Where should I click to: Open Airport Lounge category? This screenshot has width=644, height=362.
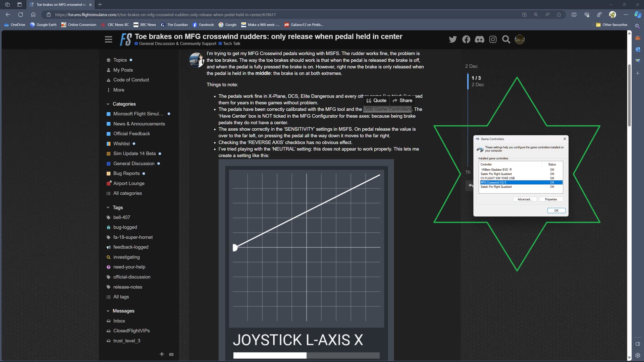128,183
